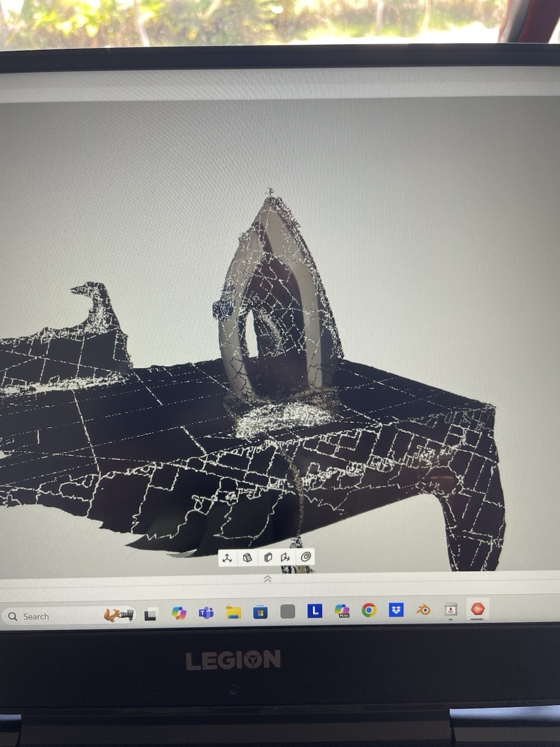Click the squirrel camera search highlight icon

(x=119, y=615)
